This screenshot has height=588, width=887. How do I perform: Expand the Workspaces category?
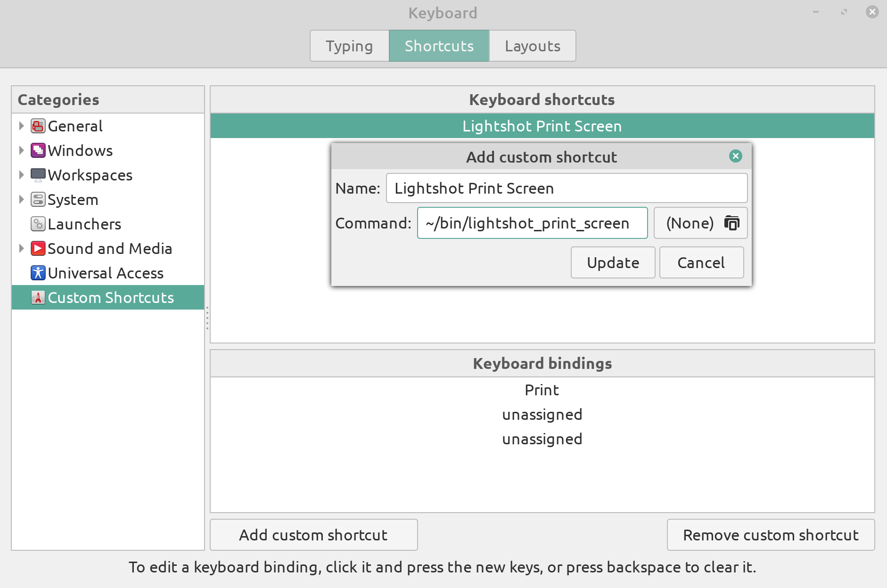click(21, 175)
